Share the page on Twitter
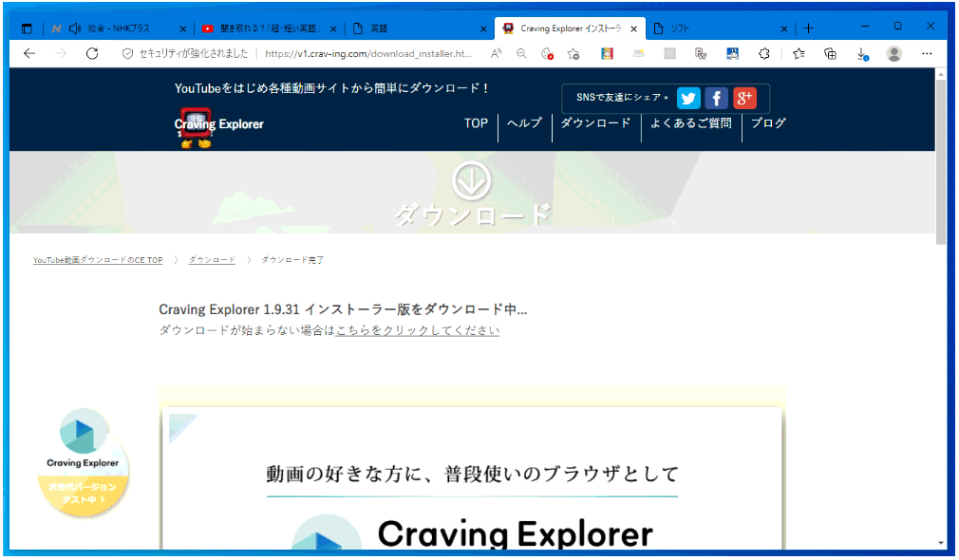The height and width of the screenshot is (560, 959). coord(688,99)
